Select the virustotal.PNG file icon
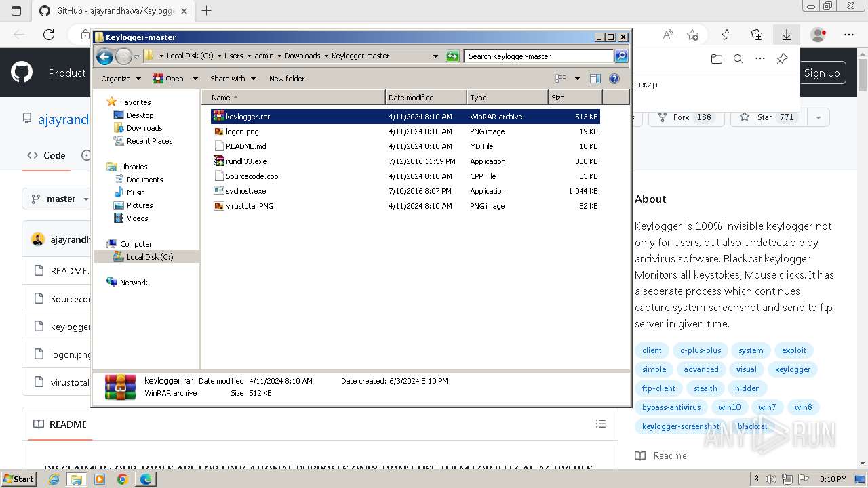Viewport: 868px width, 488px height. pyautogui.click(x=218, y=206)
